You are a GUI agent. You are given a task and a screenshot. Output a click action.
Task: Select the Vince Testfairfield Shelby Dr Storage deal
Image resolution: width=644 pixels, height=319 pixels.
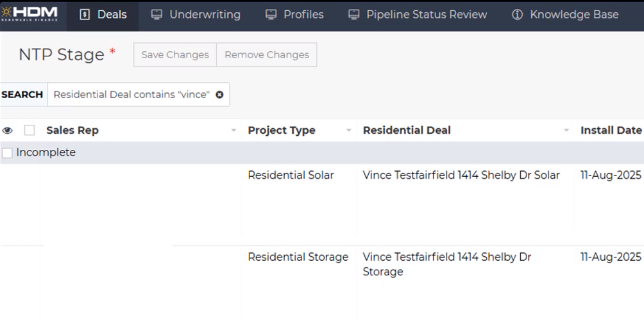(x=447, y=264)
